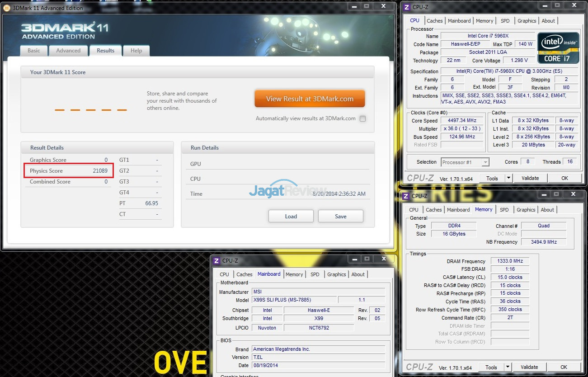The image size is (588, 377).
Task: Click the Intel Core i7 logo
Action: (x=558, y=48)
